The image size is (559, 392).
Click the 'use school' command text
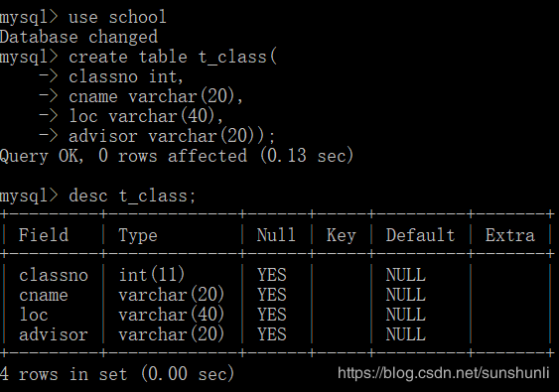pyautogui.click(x=117, y=17)
